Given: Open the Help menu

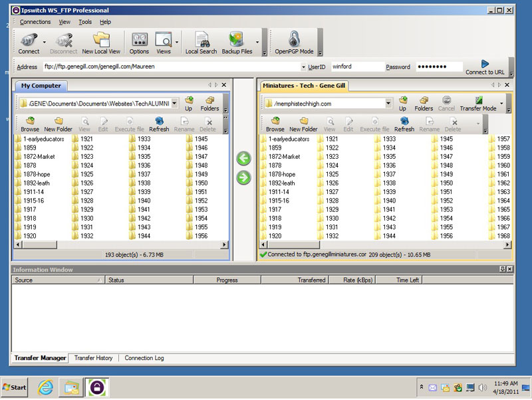Looking at the screenshot, I should pyautogui.click(x=105, y=22).
